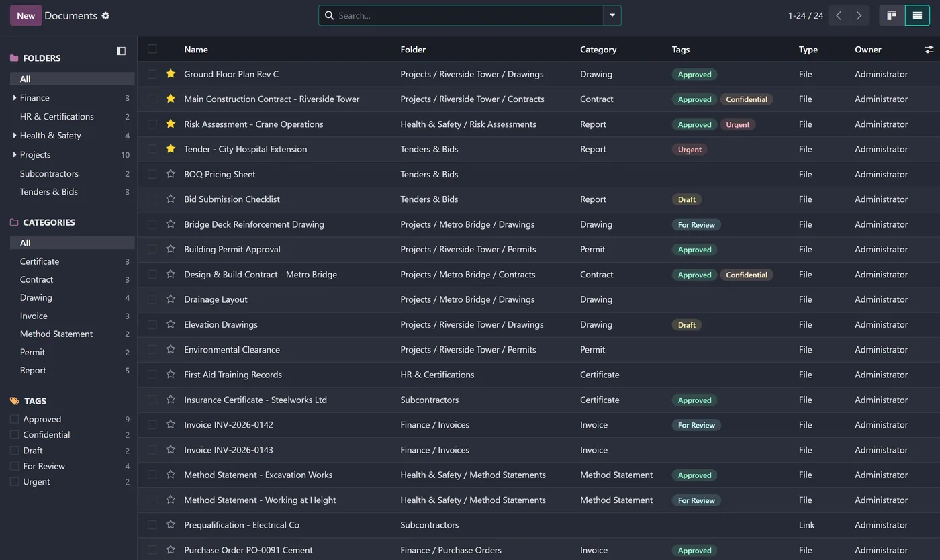Star the Elevation Drawings document
This screenshot has width=940, height=560.
point(171,324)
